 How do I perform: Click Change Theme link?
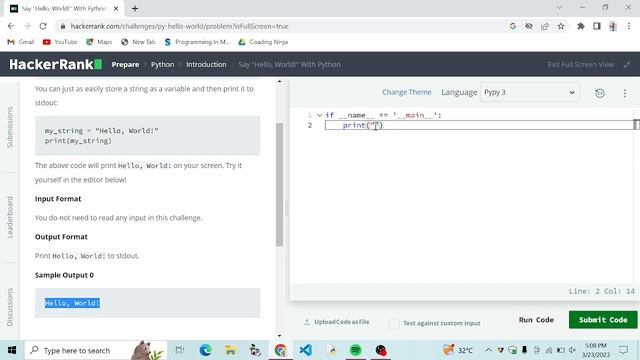pyautogui.click(x=407, y=92)
